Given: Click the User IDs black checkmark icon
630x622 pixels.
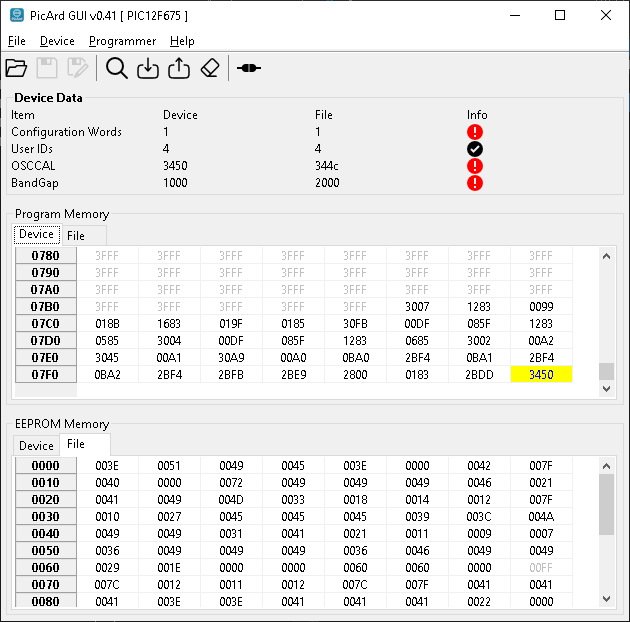Looking at the screenshot, I should 475,149.
